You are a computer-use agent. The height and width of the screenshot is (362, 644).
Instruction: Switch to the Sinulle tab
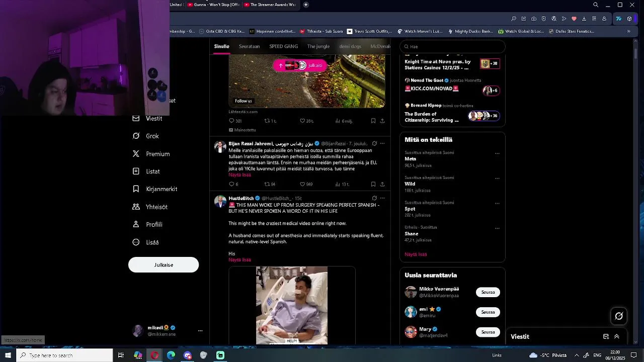(x=221, y=46)
